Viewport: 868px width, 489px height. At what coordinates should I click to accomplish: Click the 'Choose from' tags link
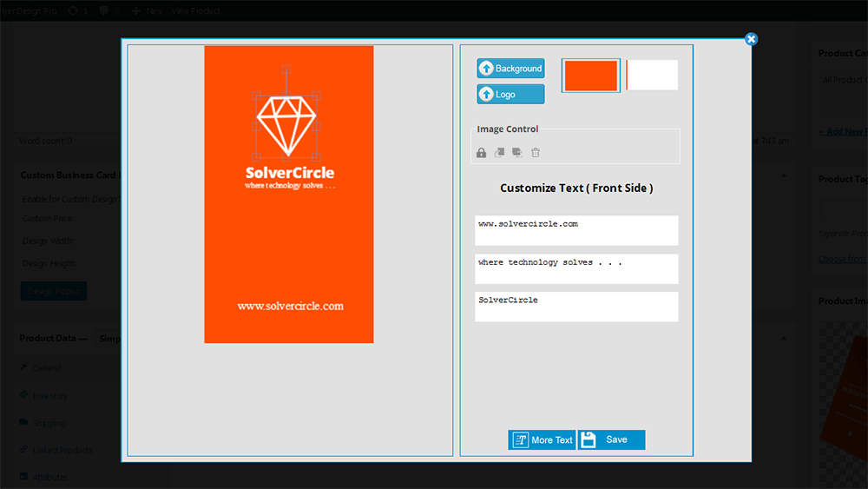843,259
